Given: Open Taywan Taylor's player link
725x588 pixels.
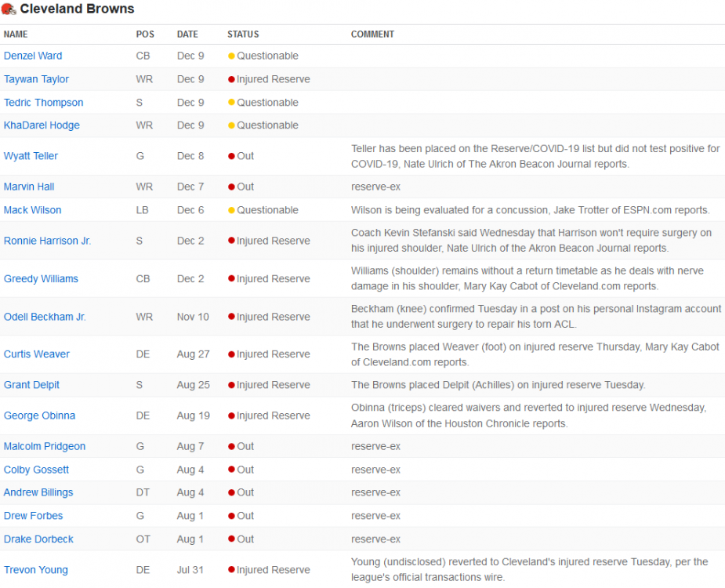Looking at the screenshot, I should (x=36, y=79).
